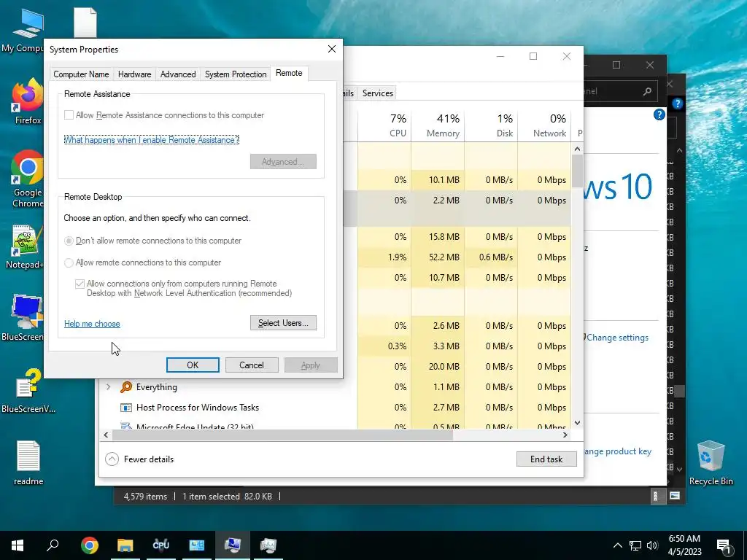The image size is (747, 560).
Task: Activate the System Properties taskbar button
Action: (233, 545)
